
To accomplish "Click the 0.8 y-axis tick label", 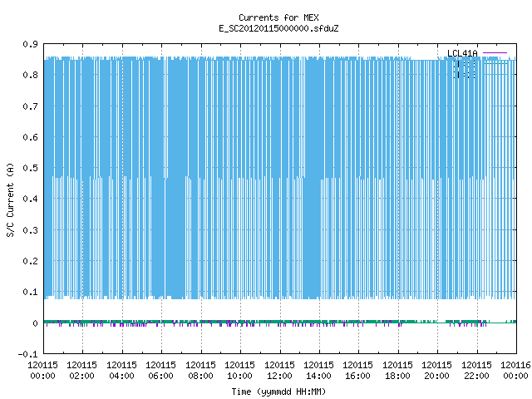I will (x=30, y=75).
